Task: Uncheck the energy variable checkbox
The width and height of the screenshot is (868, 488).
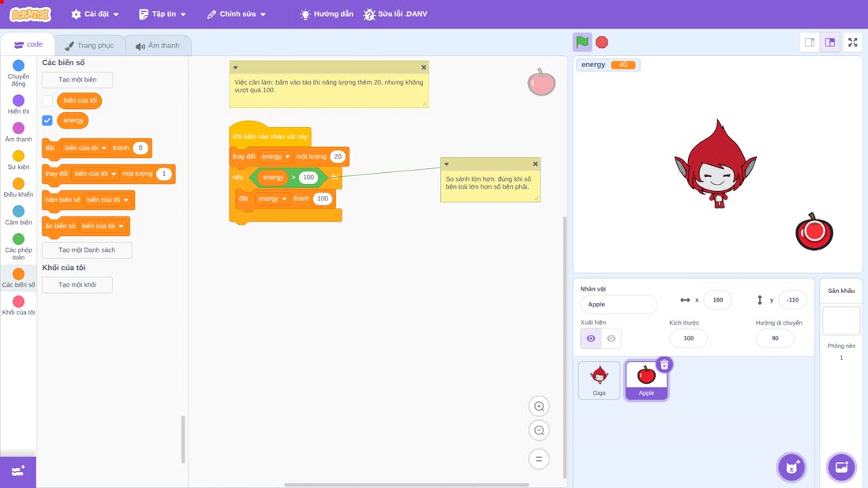Action: tap(47, 120)
